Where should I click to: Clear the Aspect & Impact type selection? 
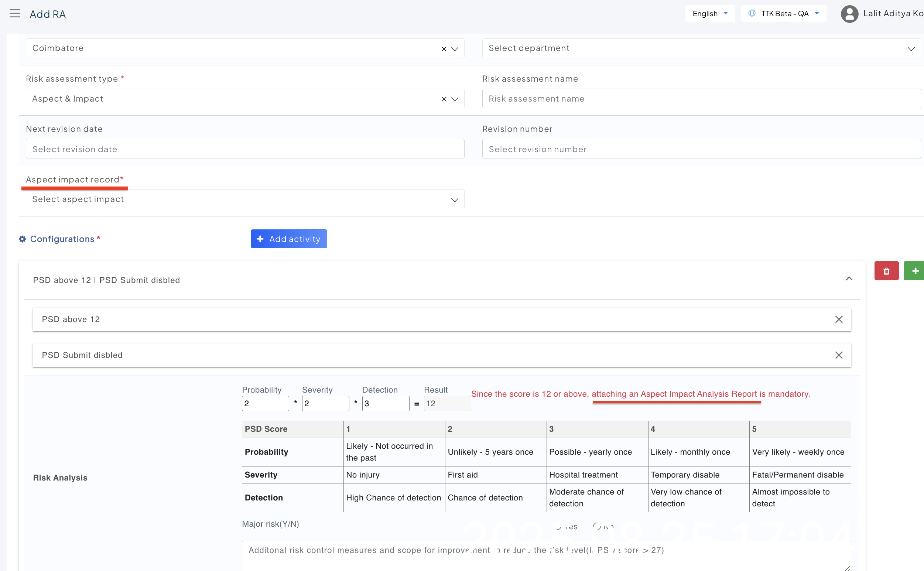pos(444,99)
